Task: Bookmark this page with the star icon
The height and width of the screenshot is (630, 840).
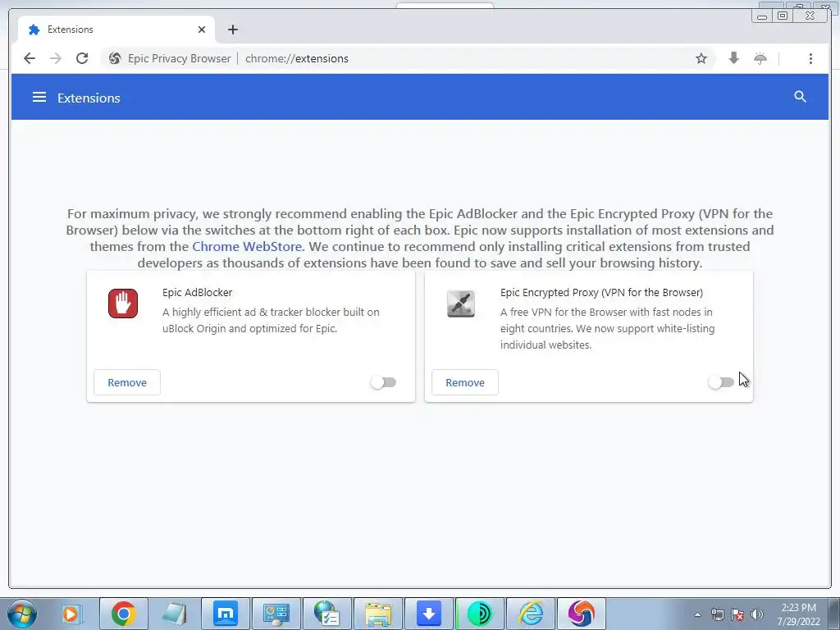Action: (701, 58)
